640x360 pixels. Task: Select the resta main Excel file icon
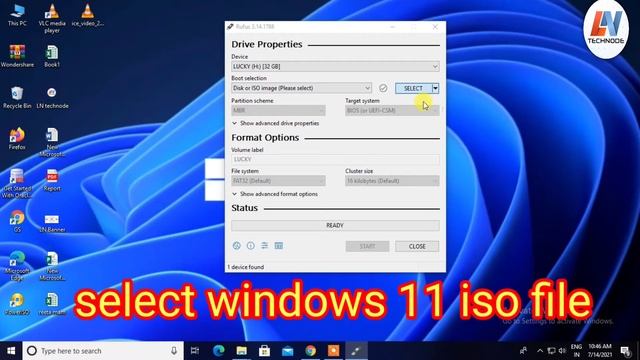(52, 304)
